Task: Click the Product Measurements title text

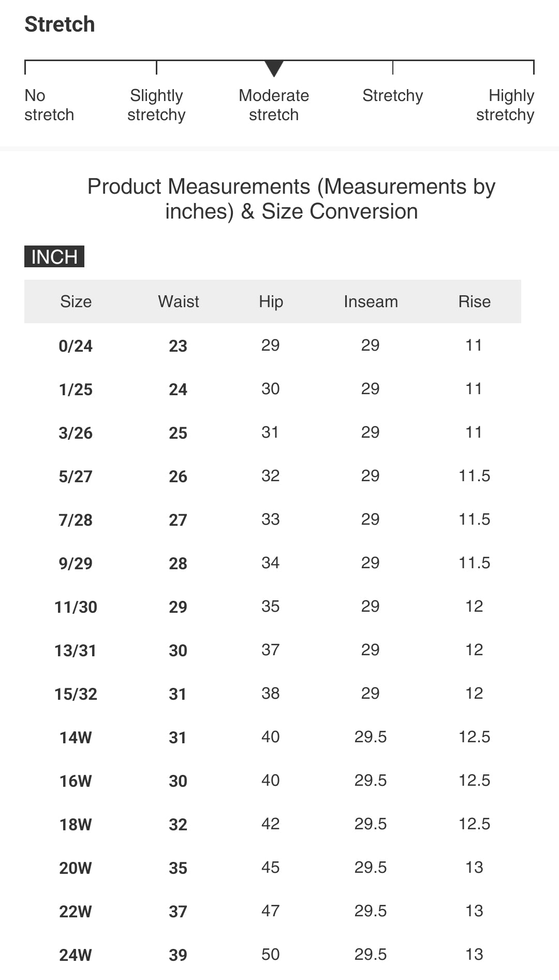Action: 291,199
